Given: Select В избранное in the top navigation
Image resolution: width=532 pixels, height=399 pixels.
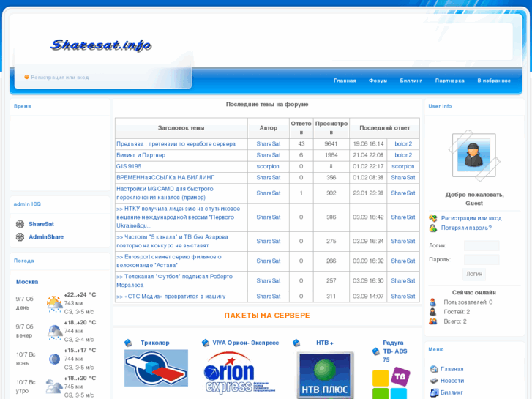Looking at the screenshot, I should pyautogui.click(x=494, y=81).
